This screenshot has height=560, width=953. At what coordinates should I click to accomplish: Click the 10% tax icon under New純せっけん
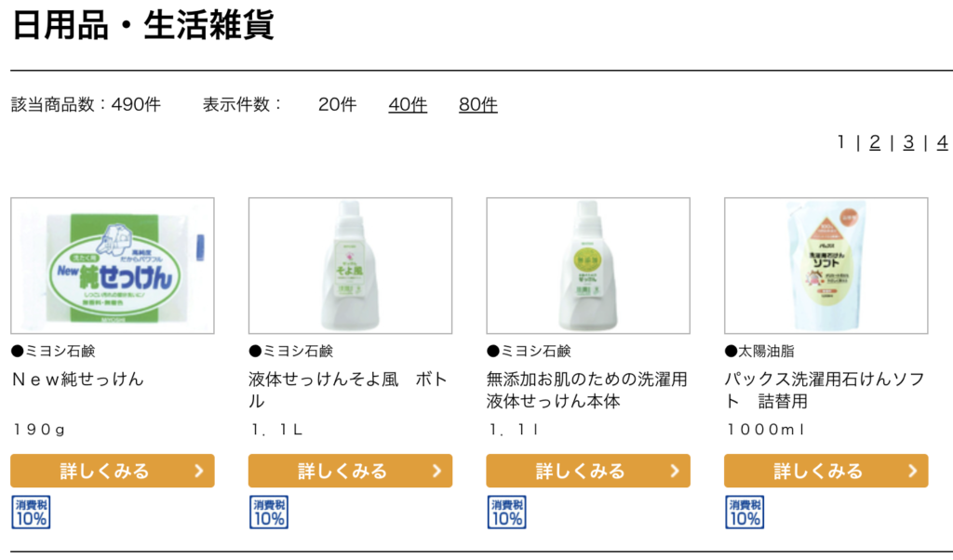31,512
